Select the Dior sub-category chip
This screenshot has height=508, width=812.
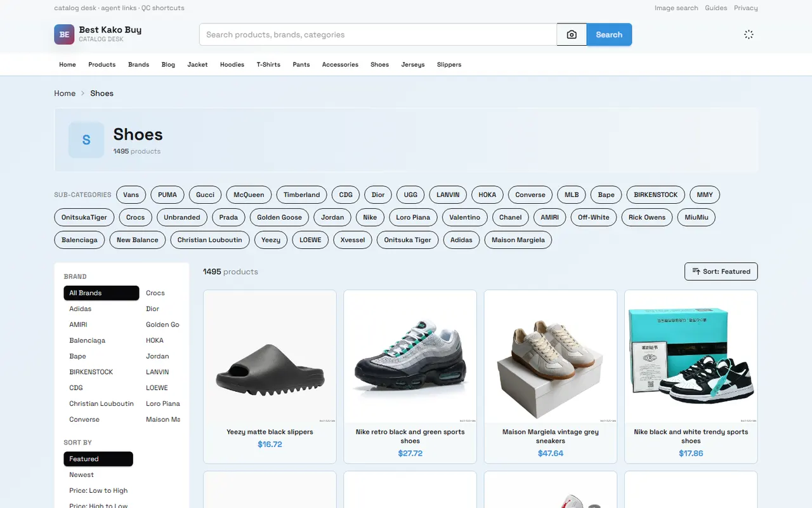click(378, 195)
